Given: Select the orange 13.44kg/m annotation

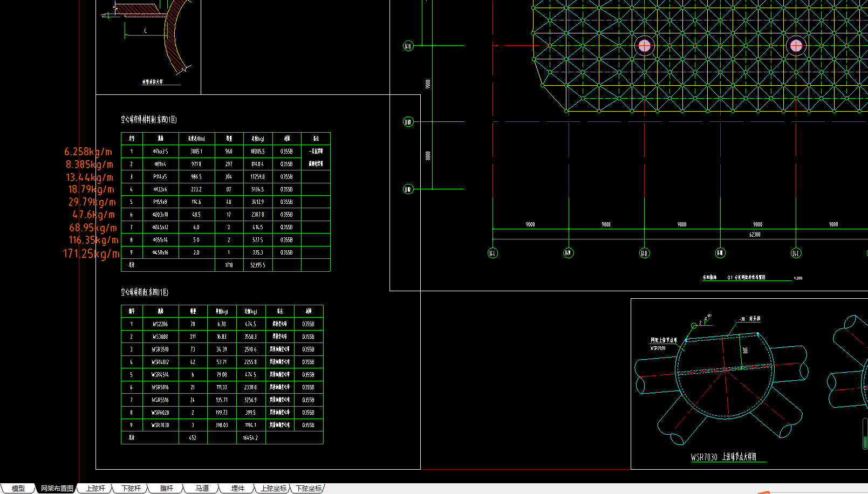Looking at the screenshot, I should point(90,177).
